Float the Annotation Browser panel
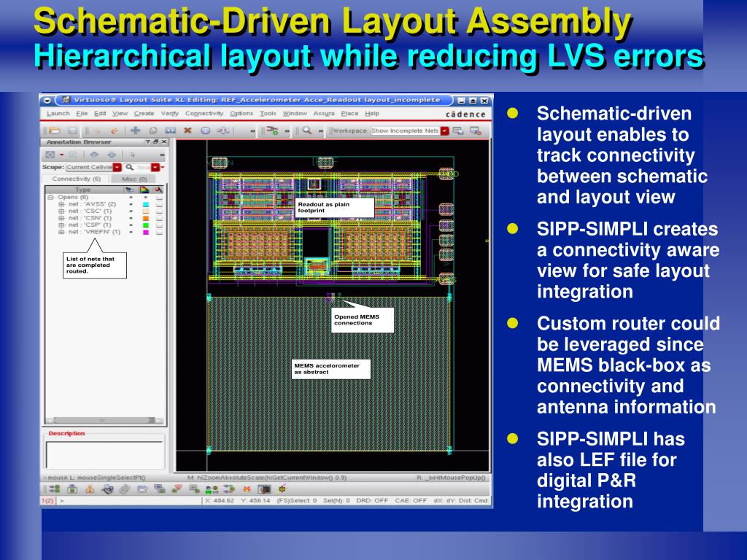747x560 pixels. point(156,142)
